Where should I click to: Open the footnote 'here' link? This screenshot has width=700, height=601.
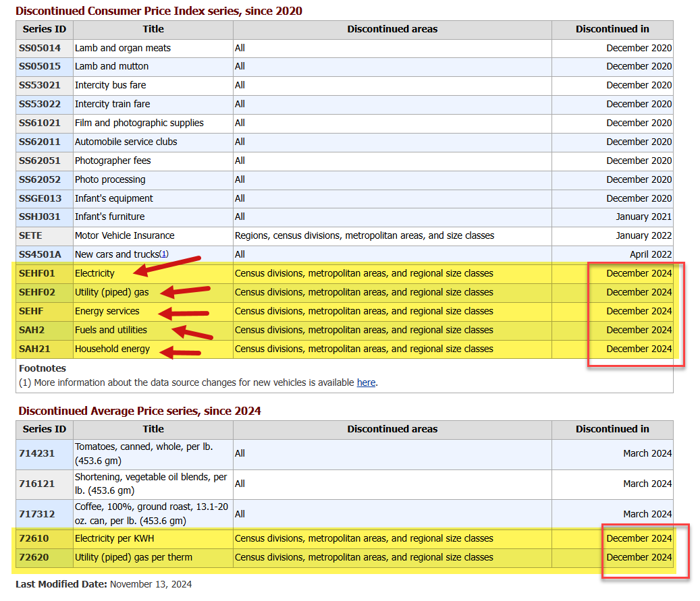[366, 382]
